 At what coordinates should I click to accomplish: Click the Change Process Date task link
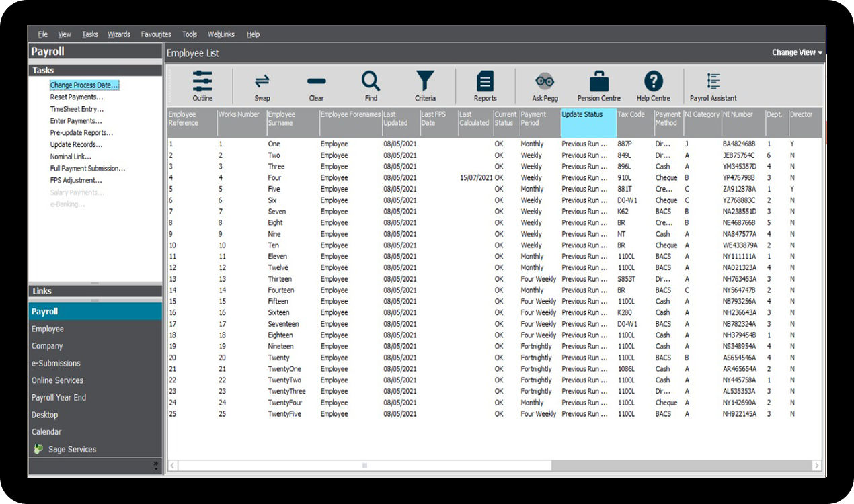click(84, 85)
